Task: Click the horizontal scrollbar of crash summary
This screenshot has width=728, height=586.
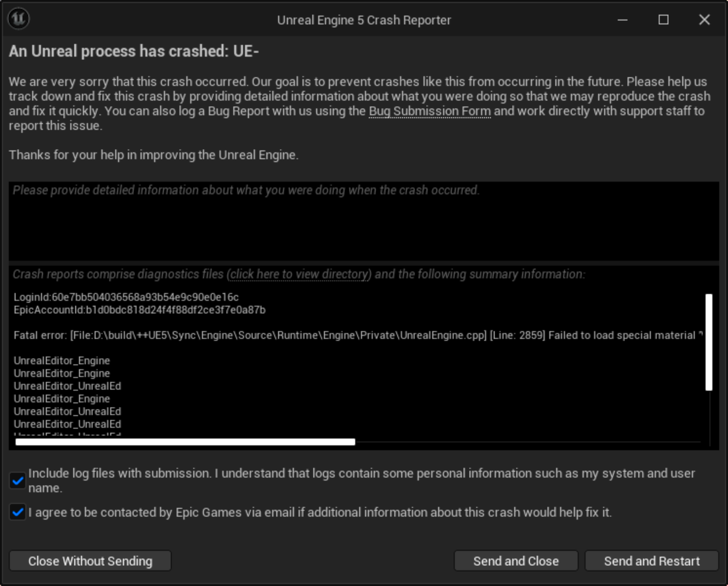Action: pos(185,442)
